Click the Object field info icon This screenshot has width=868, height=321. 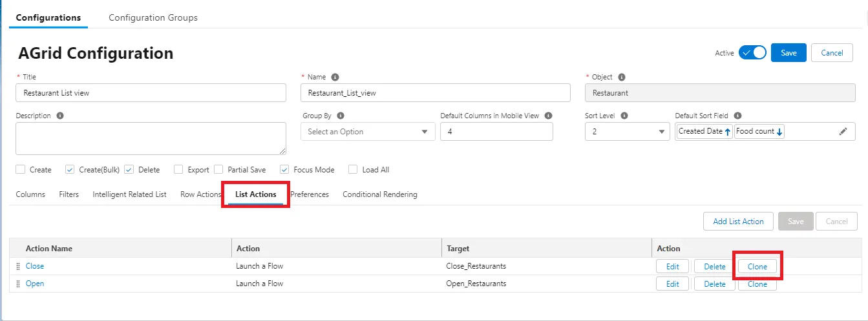[621, 77]
